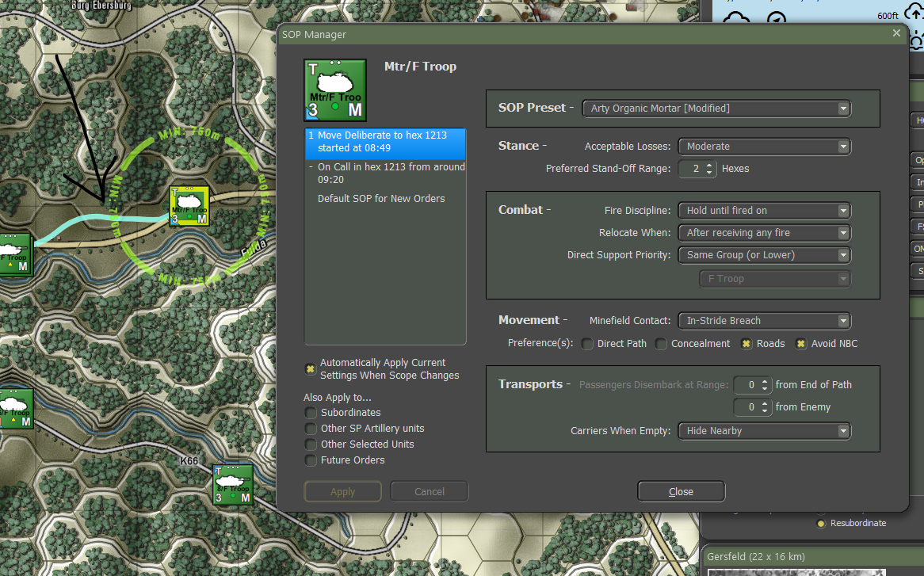Image resolution: width=924 pixels, height=576 pixels.
Task: Toggle the Concealment preference
Action: click(x=661, y=344)
